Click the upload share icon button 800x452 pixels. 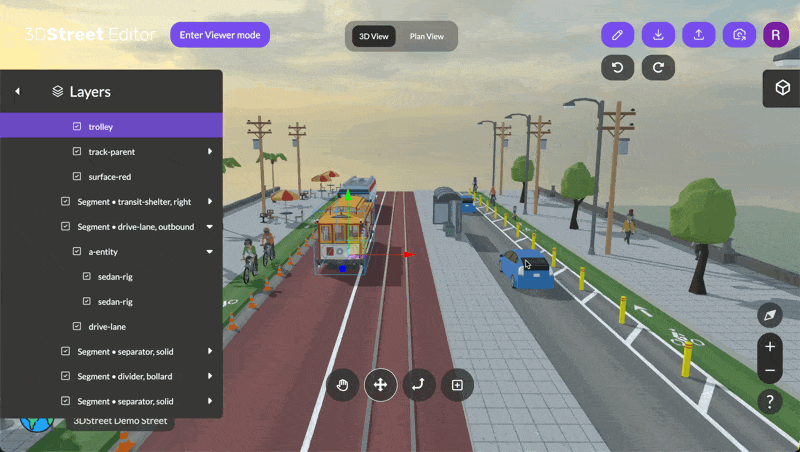tap(699, 35)
